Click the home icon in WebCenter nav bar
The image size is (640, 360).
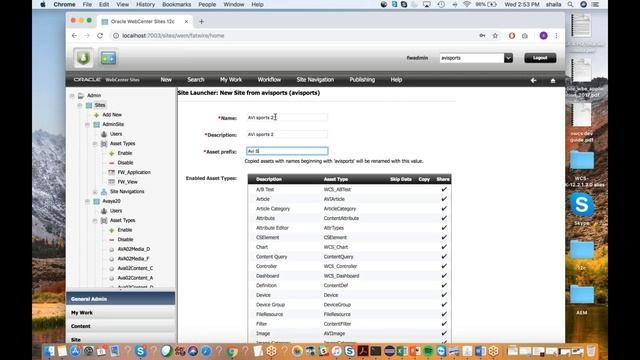click(x=553, y=80)
